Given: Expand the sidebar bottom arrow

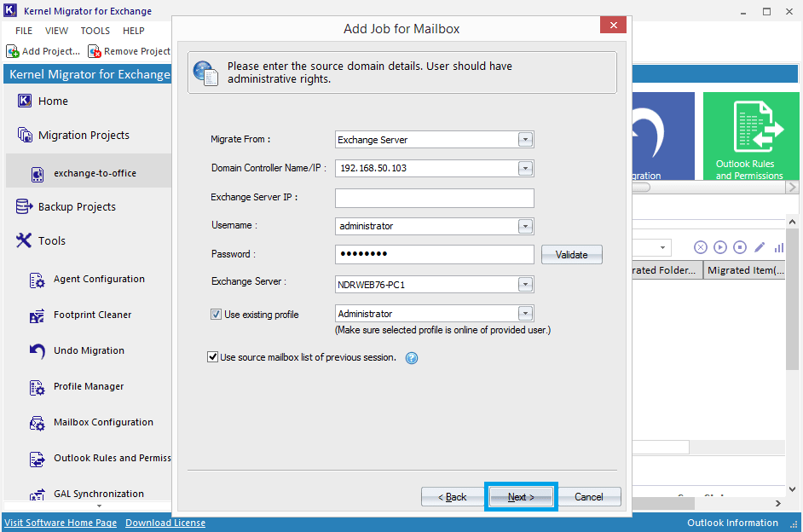Looking at the screenshot, I should pyautogui.click(x=100, y=506).
